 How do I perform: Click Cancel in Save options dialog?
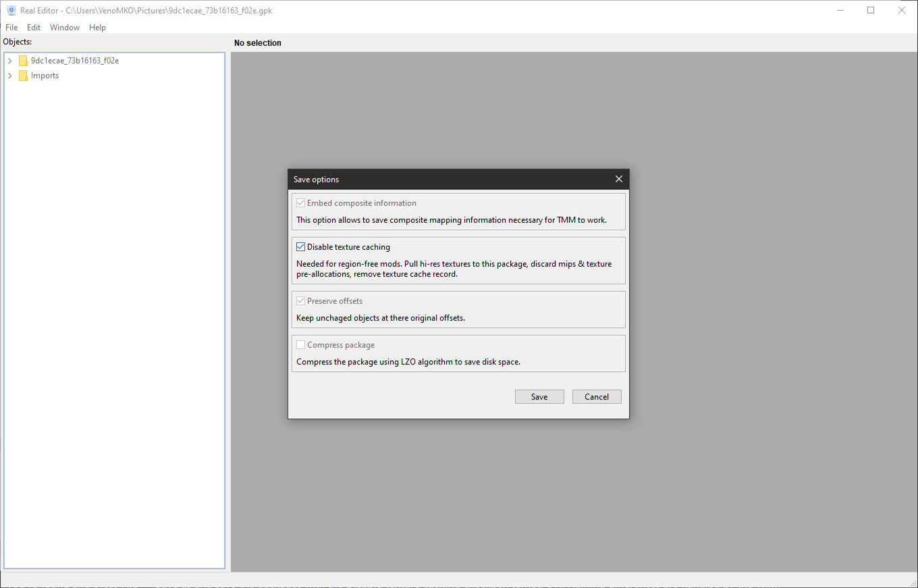[x=597, y=397]
